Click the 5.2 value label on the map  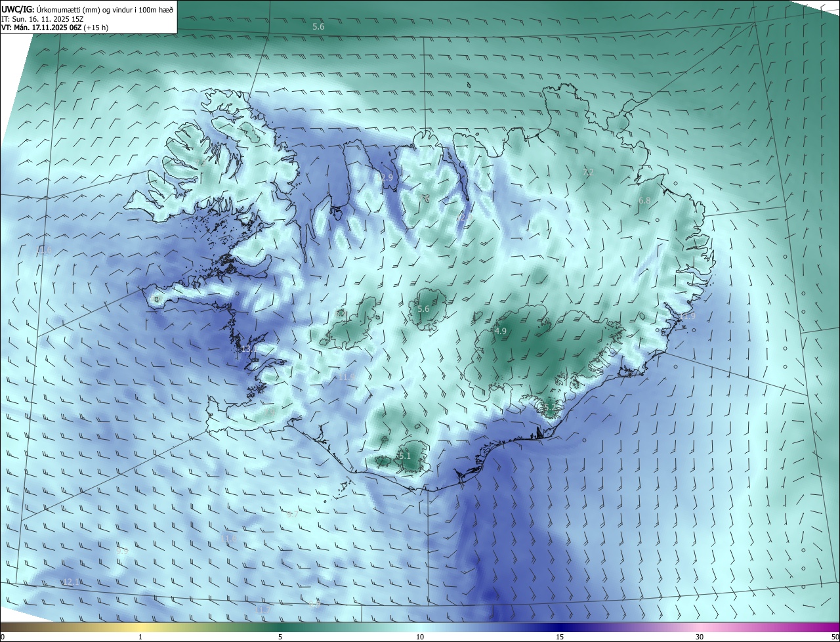549,409
